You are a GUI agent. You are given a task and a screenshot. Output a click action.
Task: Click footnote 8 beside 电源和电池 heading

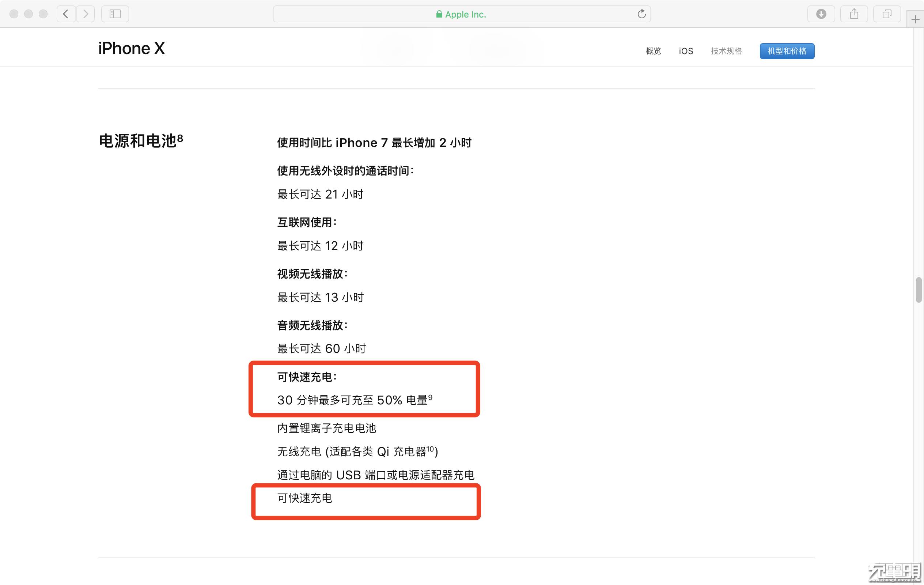[180, 137]
